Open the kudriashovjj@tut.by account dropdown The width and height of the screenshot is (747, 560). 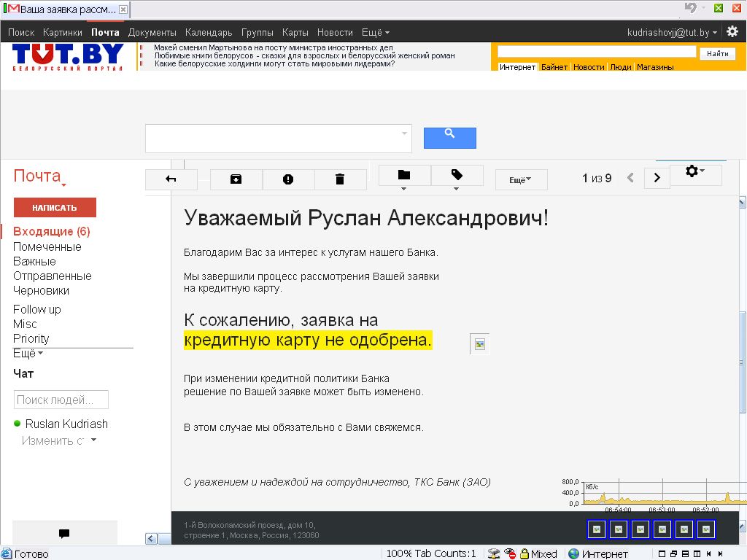[672, 32]
